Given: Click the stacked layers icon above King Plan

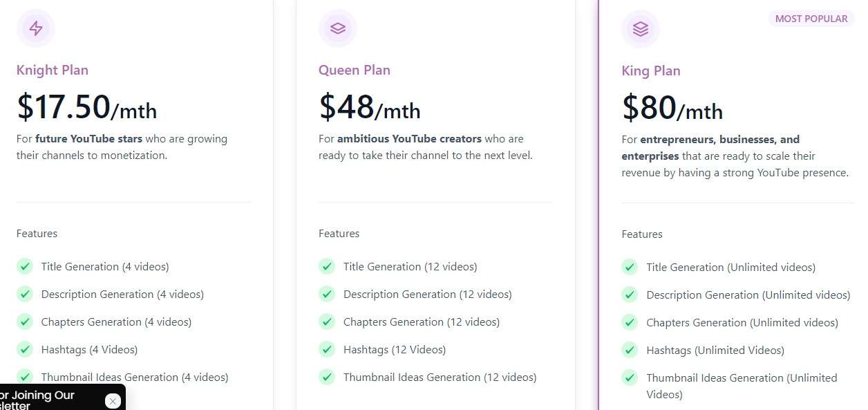Looking at the screenshot, I should [641, 28].
